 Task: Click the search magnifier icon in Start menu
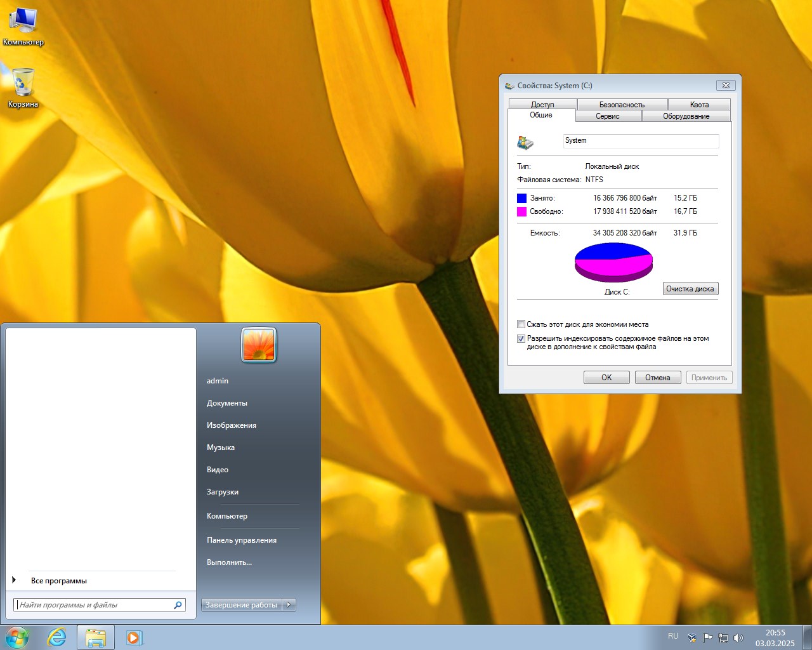click(x=178, y=605)
